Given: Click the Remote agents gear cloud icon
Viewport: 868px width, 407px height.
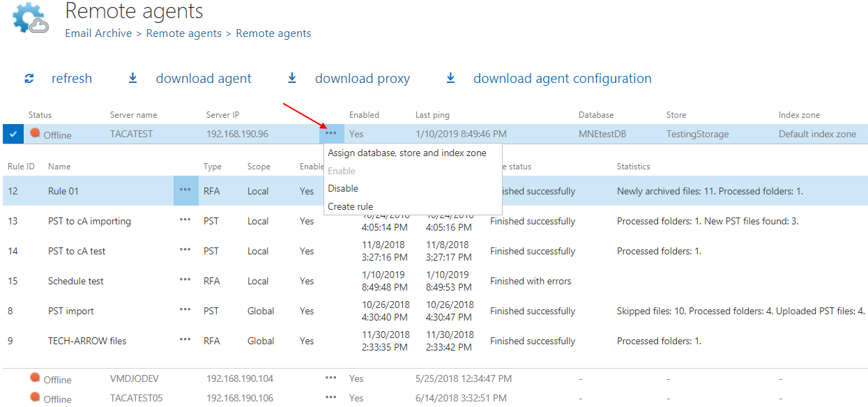Looking at the screenshot, I should [31, 19].
